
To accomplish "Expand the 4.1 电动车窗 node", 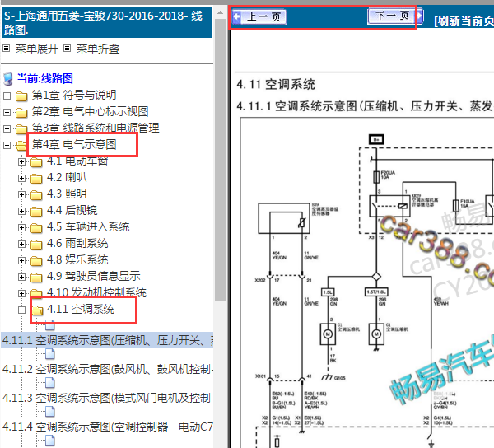I will coord(21,161).
